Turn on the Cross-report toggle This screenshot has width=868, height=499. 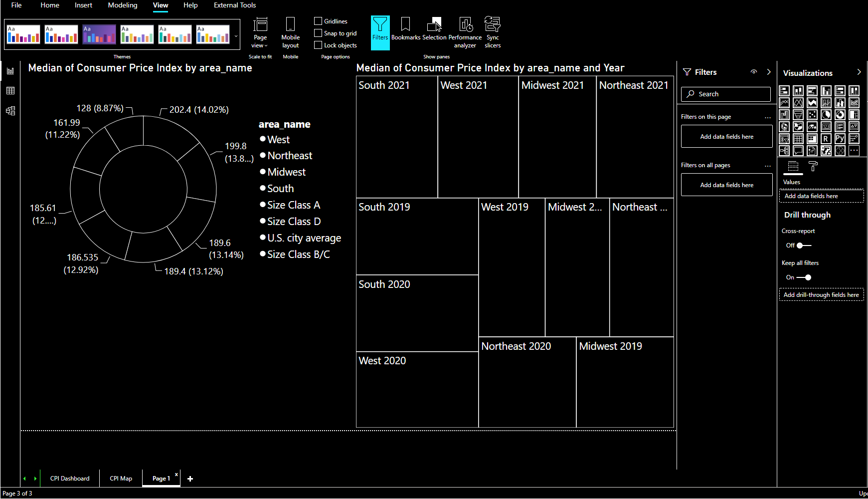[804, 246]
